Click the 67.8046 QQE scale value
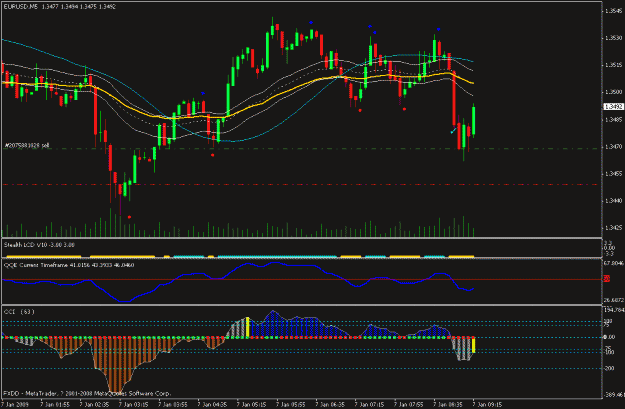The image size is (625, 409). [614, 263]
